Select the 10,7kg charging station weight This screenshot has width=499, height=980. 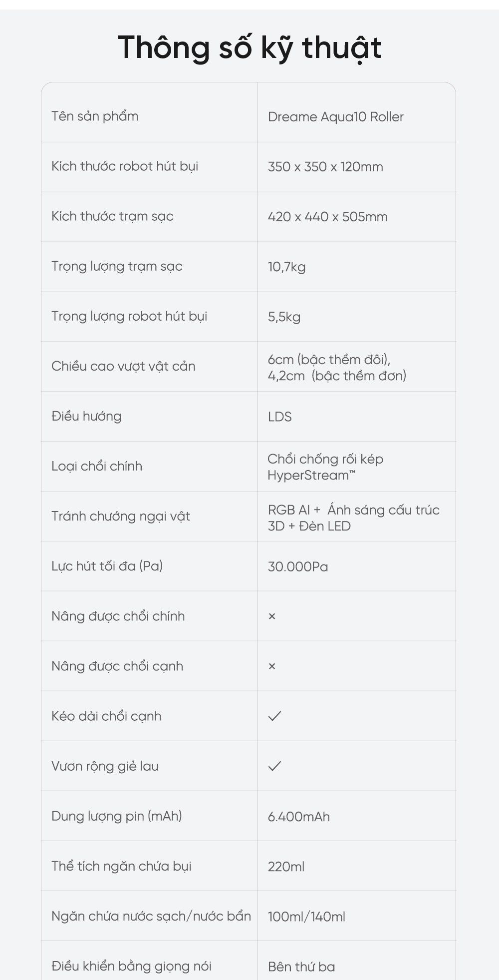click(286, 267)
